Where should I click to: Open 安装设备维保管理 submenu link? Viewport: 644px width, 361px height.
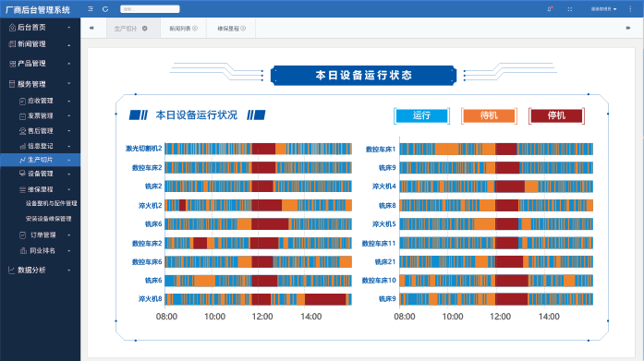[48, 219]
